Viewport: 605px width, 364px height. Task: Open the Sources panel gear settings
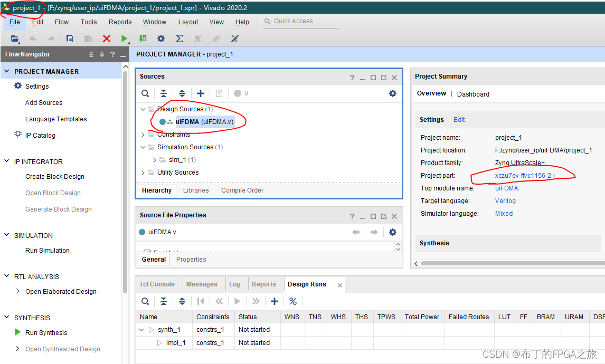(x=392, y=93)
